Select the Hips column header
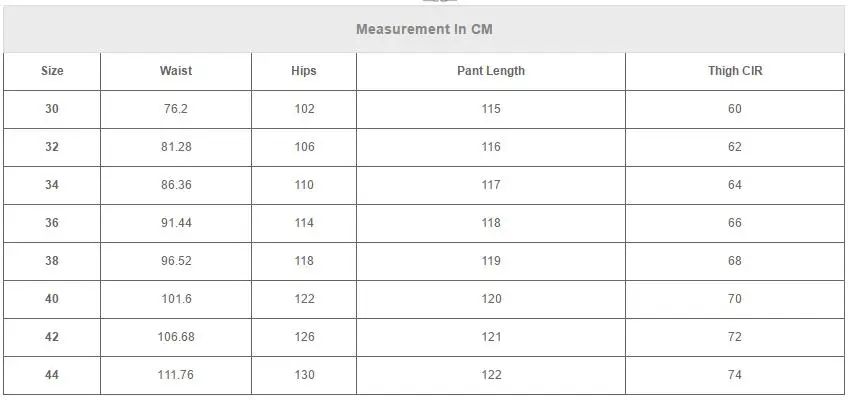Viewport: 852px width, 400px height. pos(304,71)
